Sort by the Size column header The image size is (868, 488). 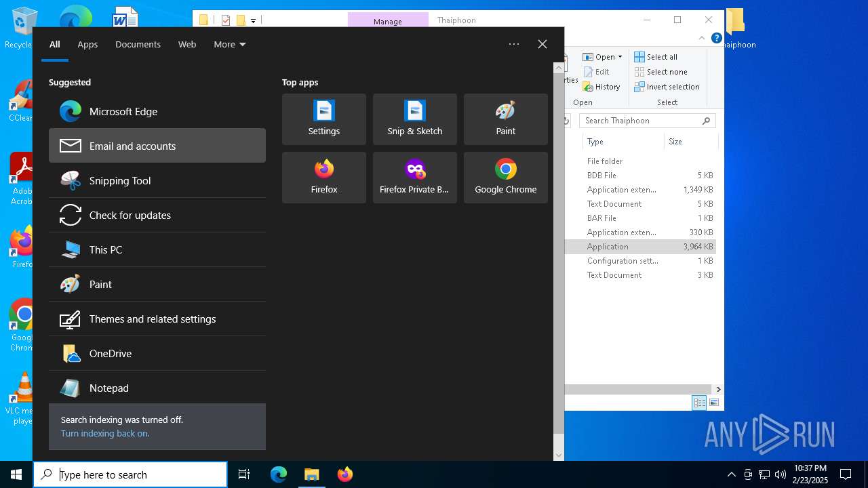(x=690, y=142)
